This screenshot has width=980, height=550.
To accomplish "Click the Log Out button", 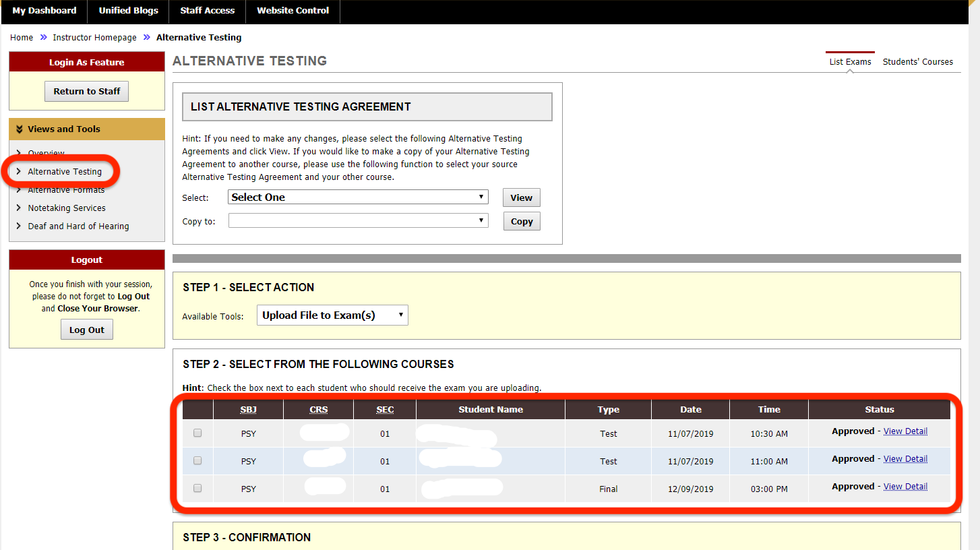I will [86, 329].
